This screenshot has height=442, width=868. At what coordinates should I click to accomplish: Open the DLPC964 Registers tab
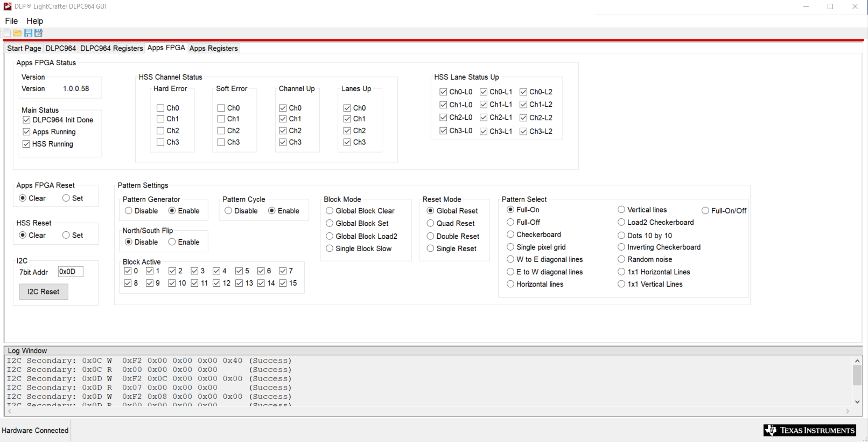tap(111, 49)
